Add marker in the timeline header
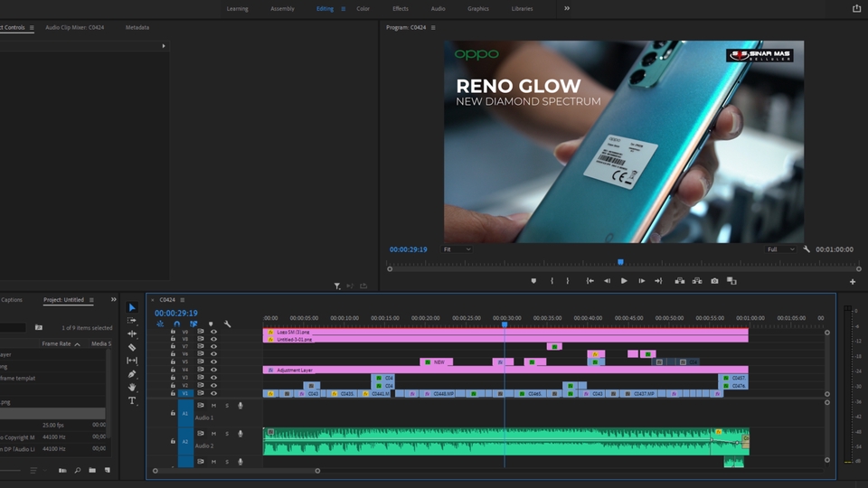Screen dimensions: 868x488 point(211,324)
